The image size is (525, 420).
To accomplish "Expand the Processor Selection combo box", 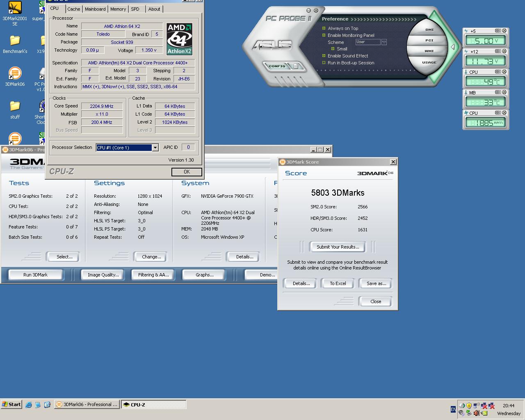I will pos(155,148).
